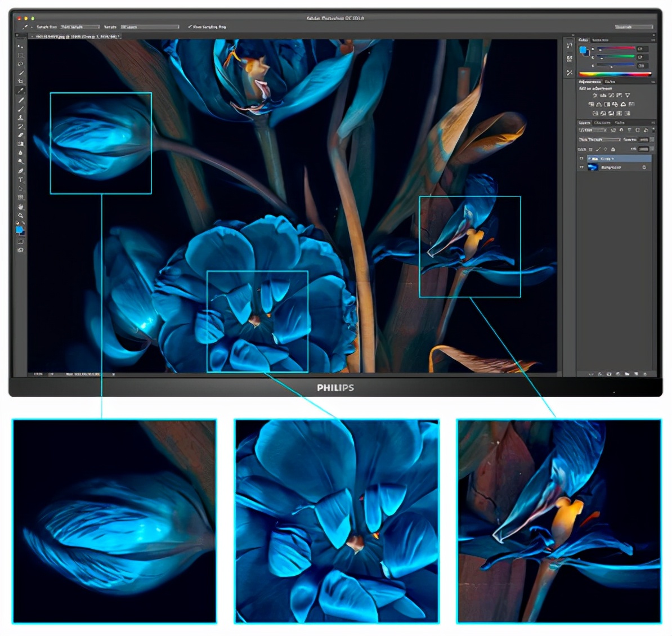Open the Sample layers dropdown in options bar

pyautogui.click(x=149, y=26)
